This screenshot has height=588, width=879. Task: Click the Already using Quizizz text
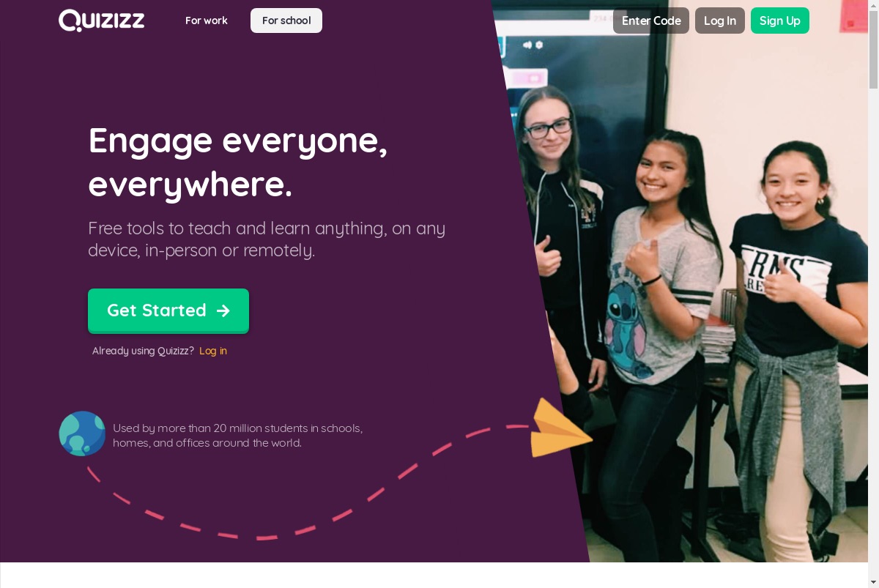(x=143, y=351)
